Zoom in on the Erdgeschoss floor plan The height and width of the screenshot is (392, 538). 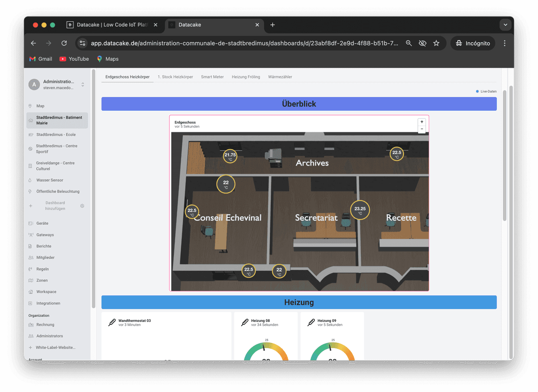pos(422,122)
